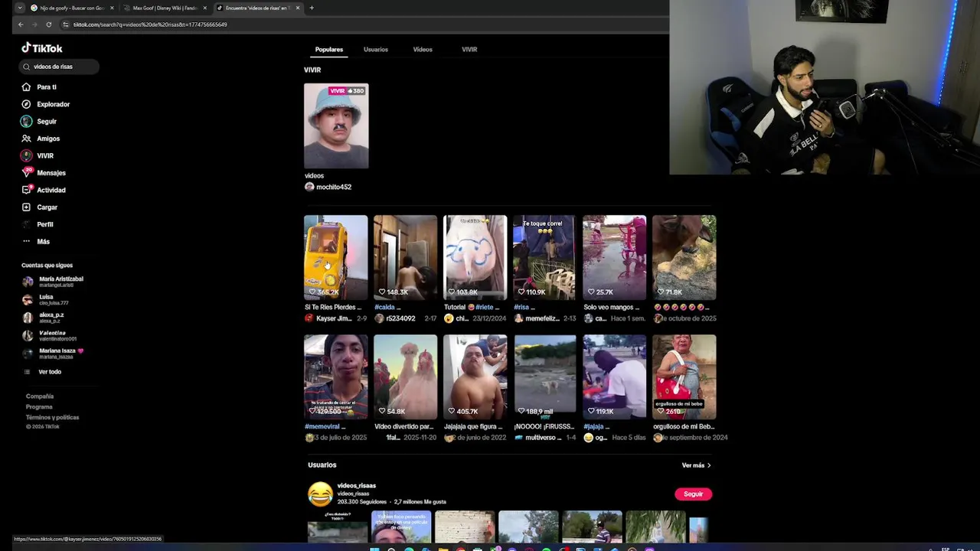Image resolution: width=980 pixels, height=551 pixels.
Task: Open the 'Video divertido par...' llama thumbnail
Action: click(x=406, y=377)
